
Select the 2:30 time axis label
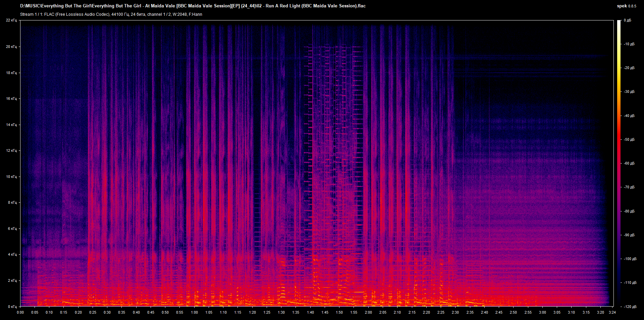point(455,312)
